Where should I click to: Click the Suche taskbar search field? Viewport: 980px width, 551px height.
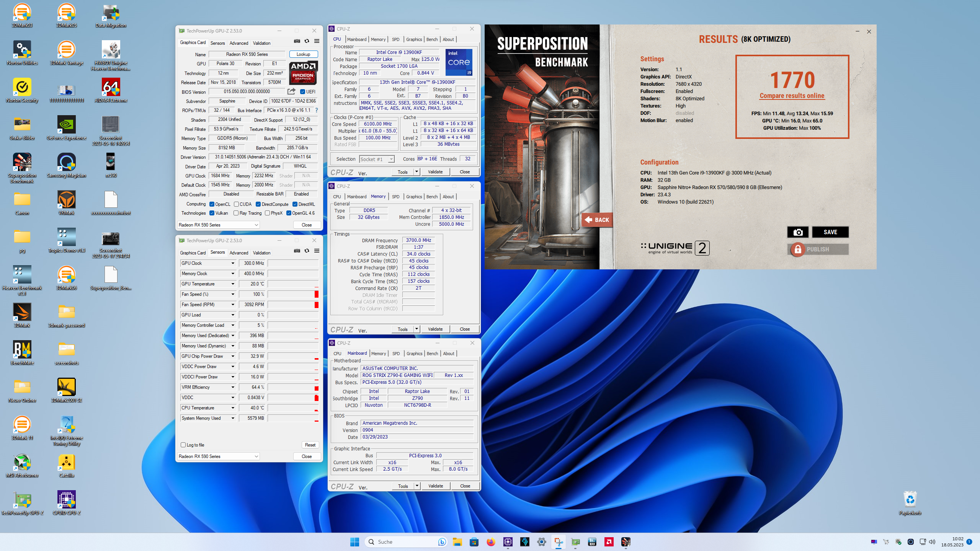[407, 542]
